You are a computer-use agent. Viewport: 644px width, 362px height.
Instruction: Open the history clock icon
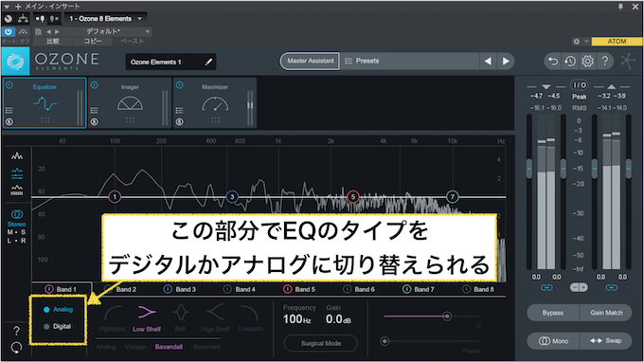pyautogui.click(x=570, y=62)
